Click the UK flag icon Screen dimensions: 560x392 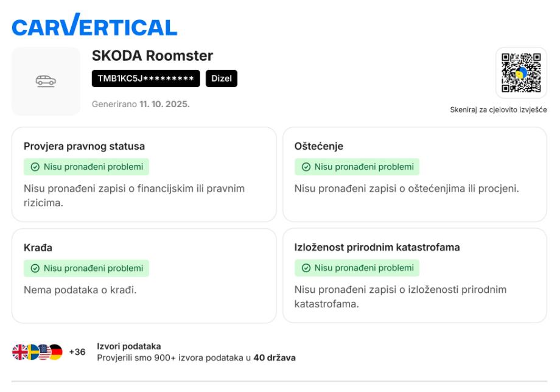tap(19, 352)
